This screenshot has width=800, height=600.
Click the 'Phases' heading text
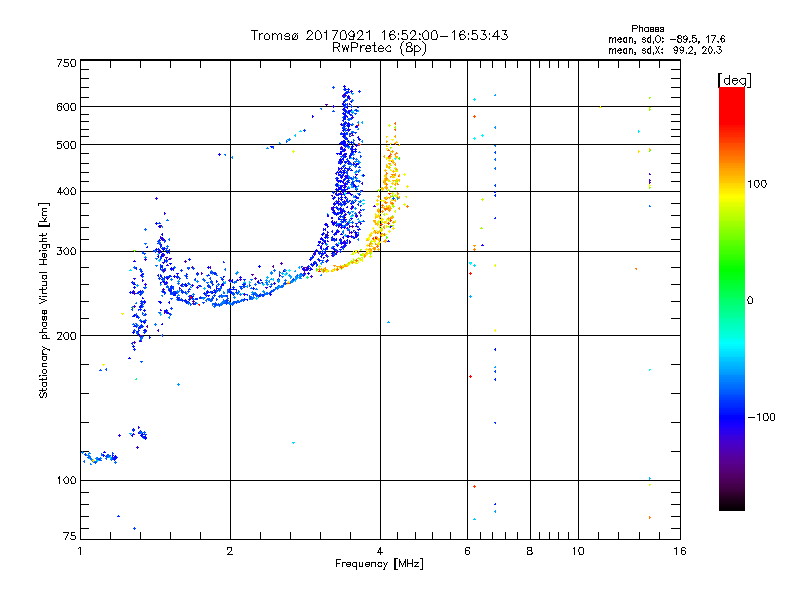(x=647, y=29)
